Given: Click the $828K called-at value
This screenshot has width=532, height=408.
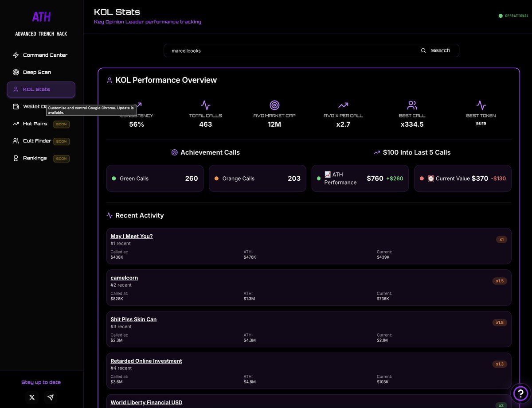Looking at the screenshot, I should pos(117,299).
